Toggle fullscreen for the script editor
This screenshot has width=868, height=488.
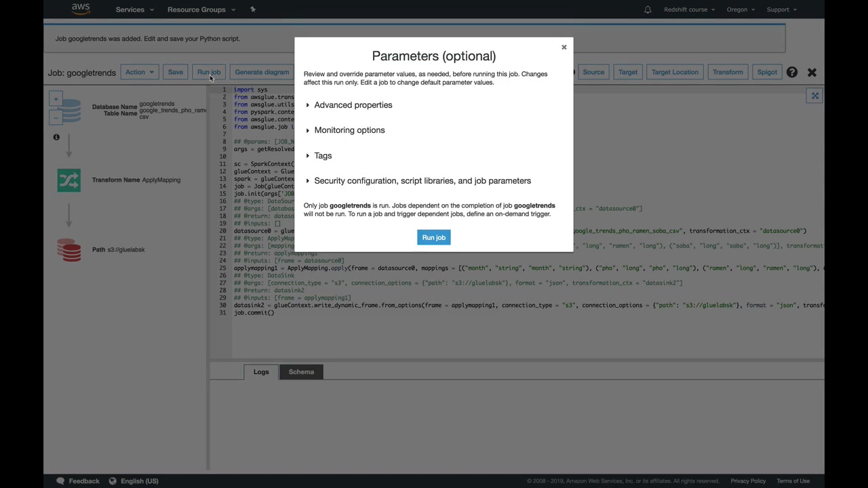(x=815, y=96)
